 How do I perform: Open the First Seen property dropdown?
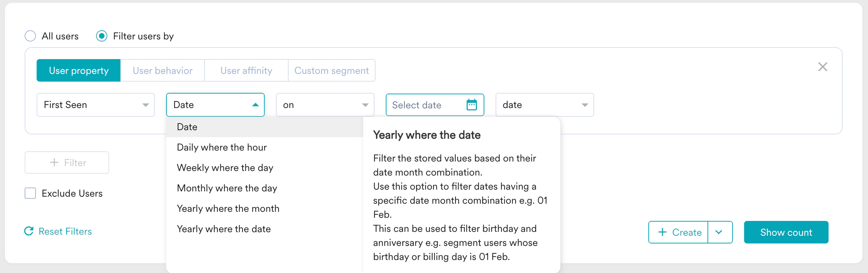95,105
